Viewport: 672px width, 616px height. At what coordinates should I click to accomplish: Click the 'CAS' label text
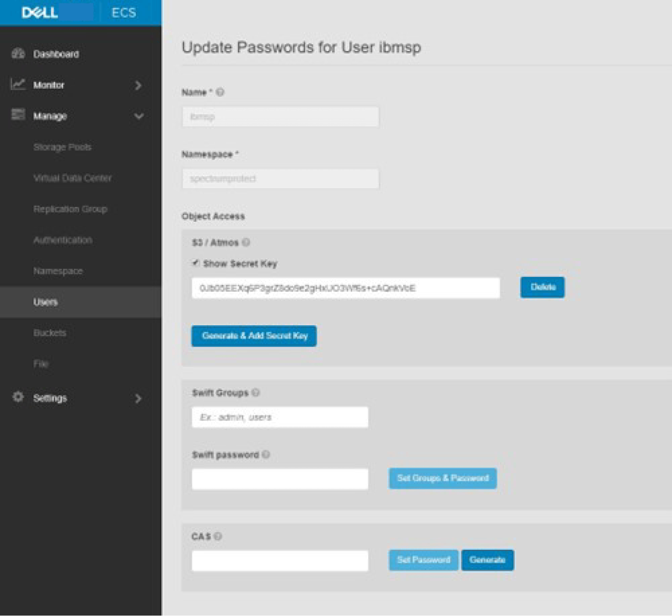click(201, 536)
